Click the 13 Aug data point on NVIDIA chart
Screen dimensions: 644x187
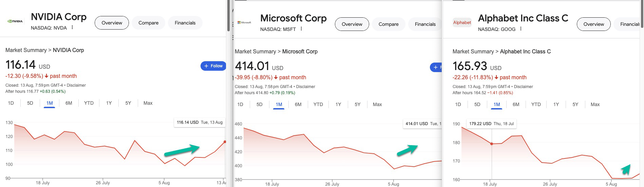pyautogui.click(x=225, y=142)
